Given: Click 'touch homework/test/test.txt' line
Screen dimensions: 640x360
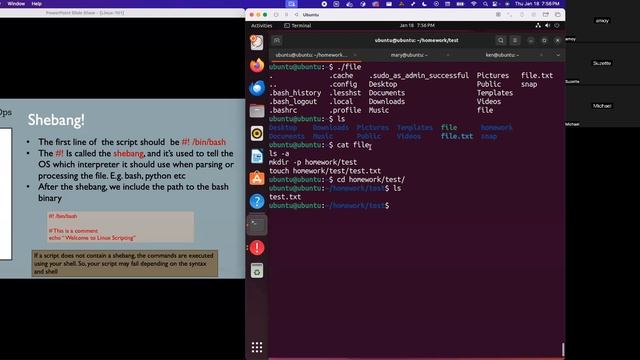Looking at the screenshot, I should pyautogui.click(x=325, y=171).
